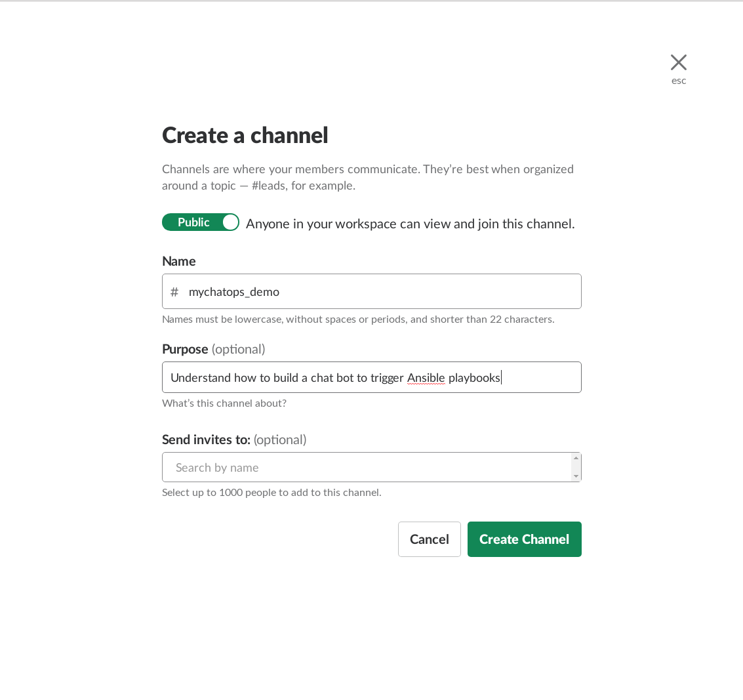743x700 pixels.
Task: Click the down arrow in the invites box
Action: [x=576, y=476]
